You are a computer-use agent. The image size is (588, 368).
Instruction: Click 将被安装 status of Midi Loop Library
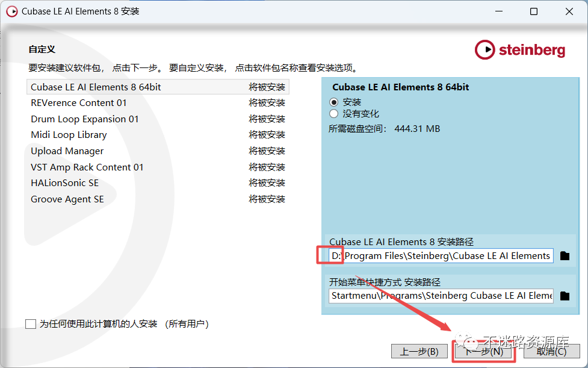[x=267, y=135]
